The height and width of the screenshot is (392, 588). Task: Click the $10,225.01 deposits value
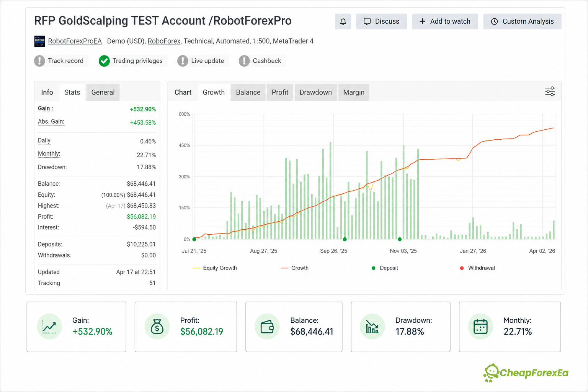[x=141, y=244]
